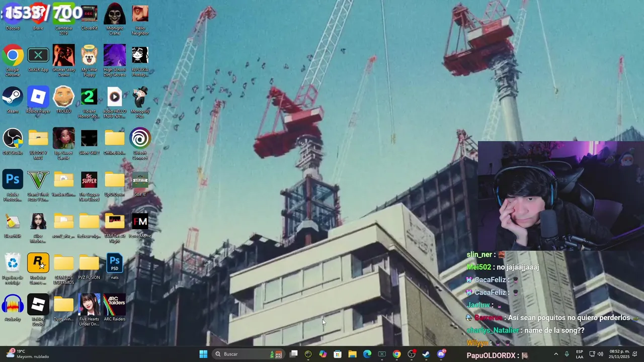This screenshot has height=362, width=644.
Task: Select the OBS Studio desktop shortcut
Action: point(13,142)
